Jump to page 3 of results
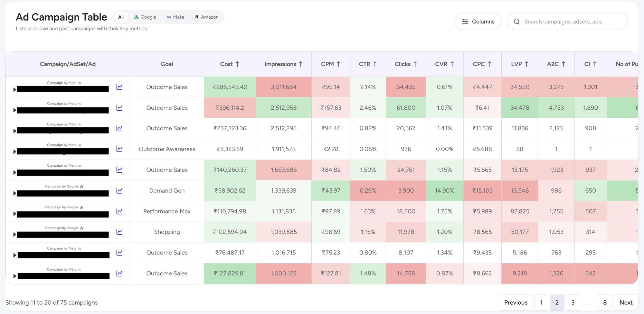 tap(573, 302)
